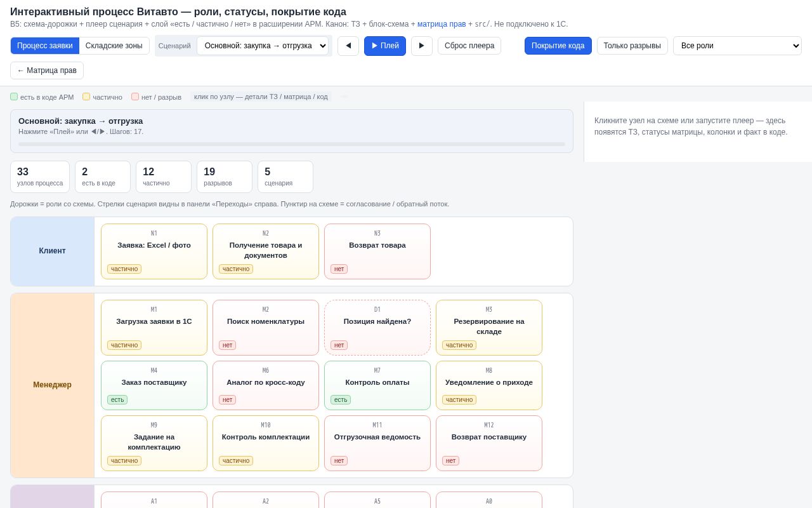Select node M4 Заказ поставщику
Image resolution: width=812 pixels, height=508 pixels.
click(154, 385)
